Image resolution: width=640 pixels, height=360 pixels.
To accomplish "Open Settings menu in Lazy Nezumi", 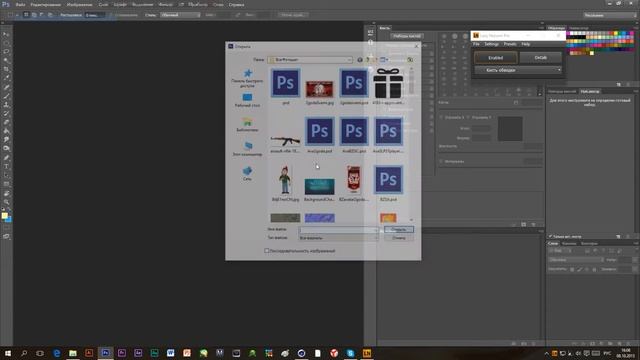I will [491, 44].
